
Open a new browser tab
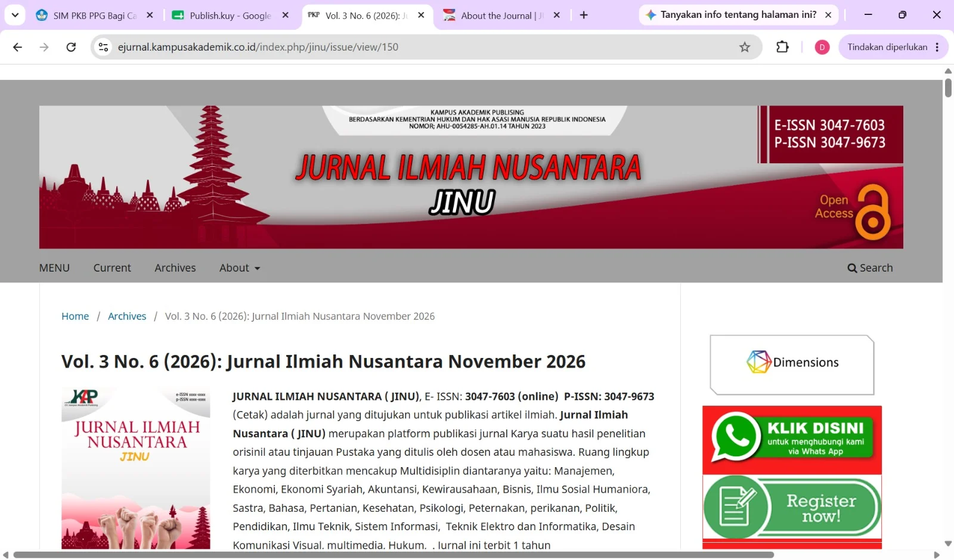pyautogui.click(x=584, y=15)
